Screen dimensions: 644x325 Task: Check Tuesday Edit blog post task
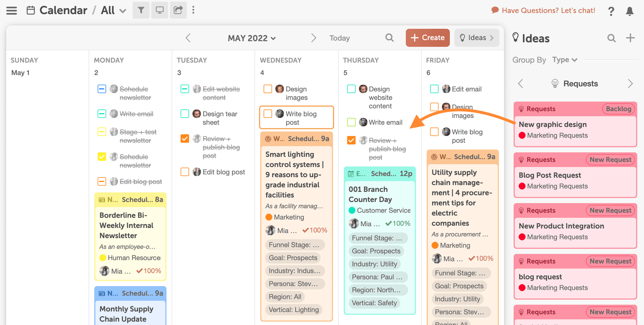(x=185, y=172)
